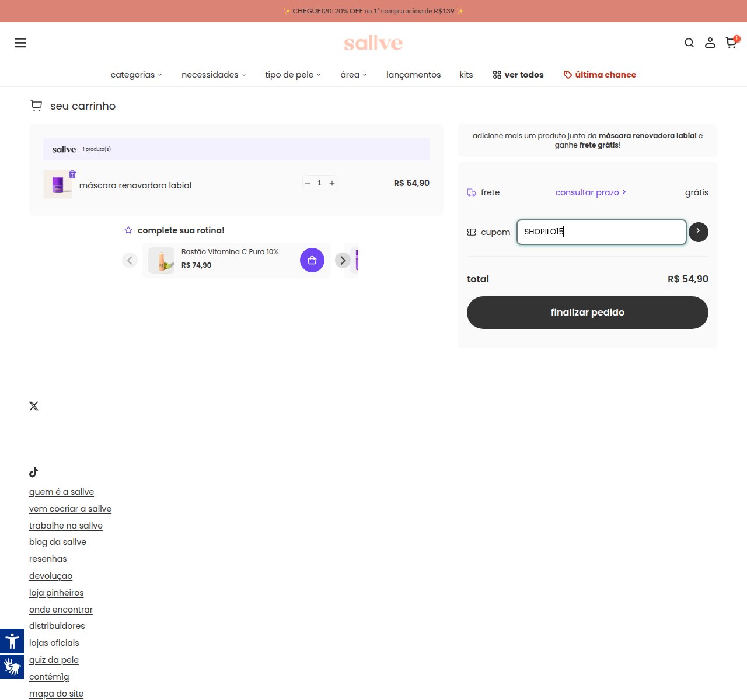Open resenhas link
The height and width of the screenshot is (700, 747).
click(x=48, y=559)
